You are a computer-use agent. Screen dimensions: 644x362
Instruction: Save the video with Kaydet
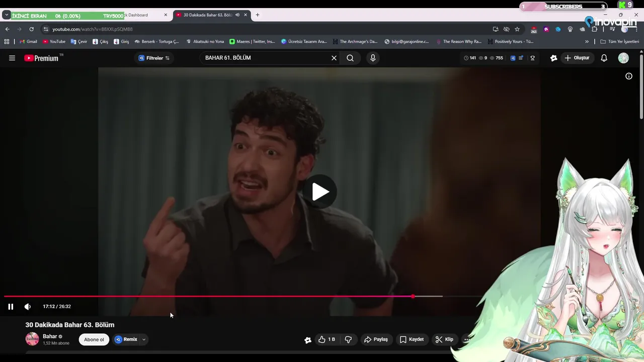pyautogui.click(x=412, y=339)
